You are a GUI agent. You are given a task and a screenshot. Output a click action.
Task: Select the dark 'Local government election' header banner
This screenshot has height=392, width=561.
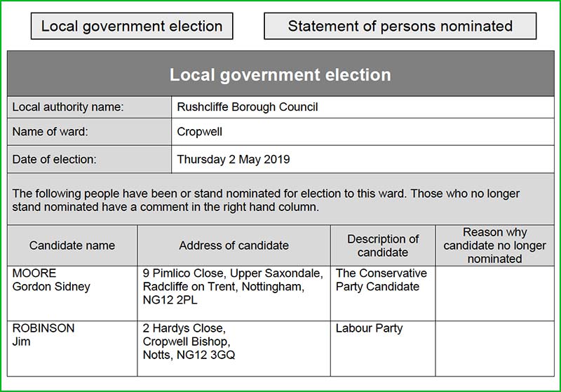[x=280, y=74]
